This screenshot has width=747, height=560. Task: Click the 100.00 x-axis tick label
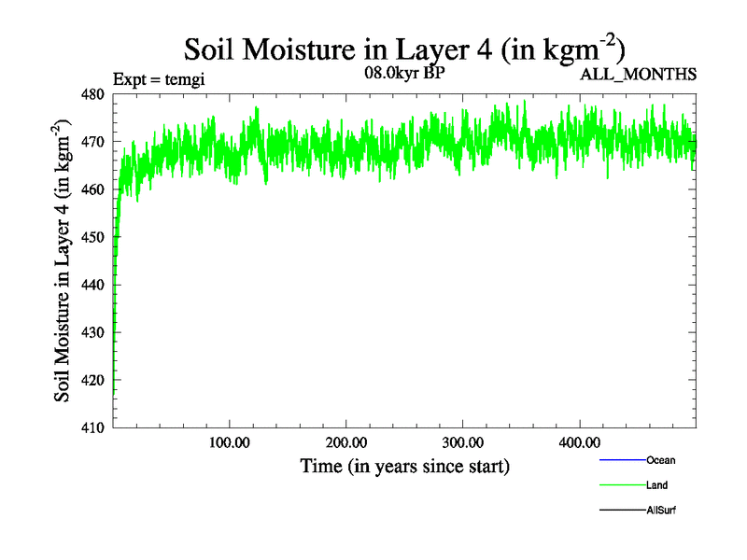(229, 442)
